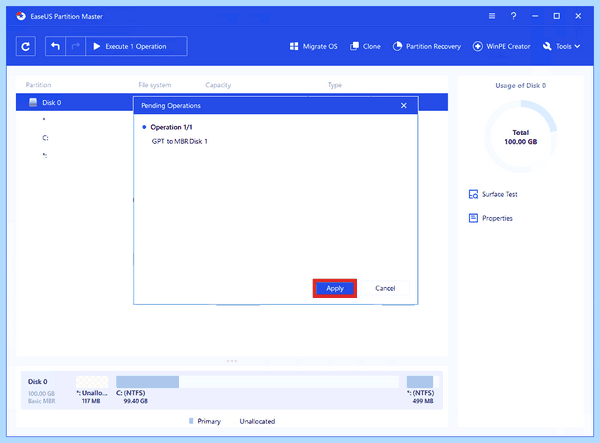Viewport: 600px width, 443px height.
Task: Cancel the Pending Operations dialog
Action: click(385, 288)
